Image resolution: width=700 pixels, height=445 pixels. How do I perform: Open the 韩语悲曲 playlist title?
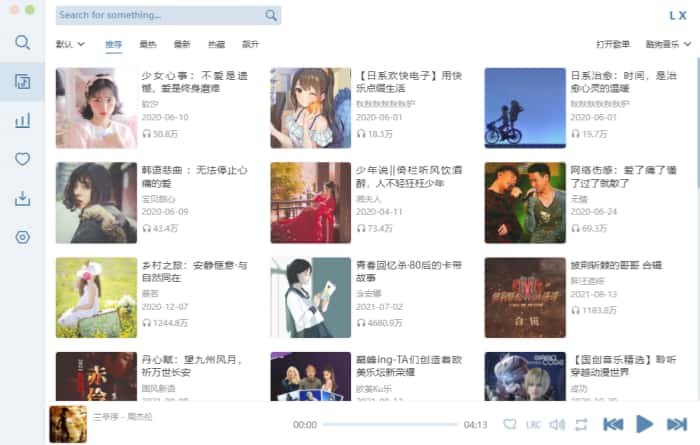point(194,176)
